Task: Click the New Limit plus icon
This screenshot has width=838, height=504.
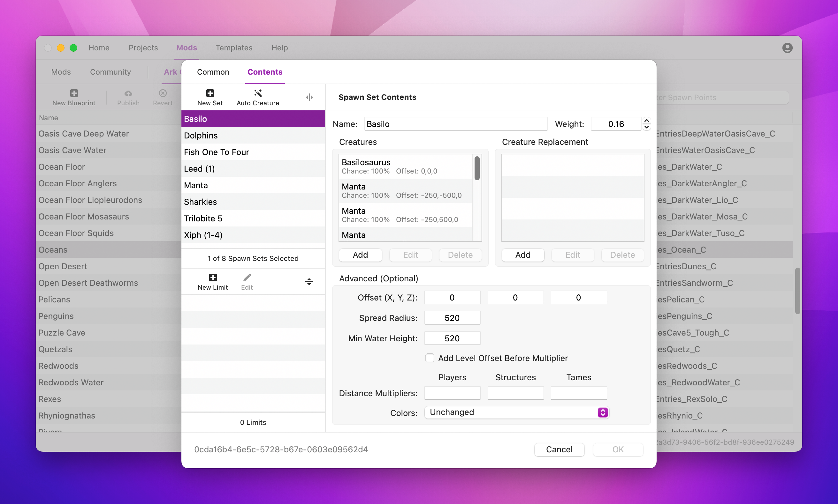Action: tap(212, 278)
